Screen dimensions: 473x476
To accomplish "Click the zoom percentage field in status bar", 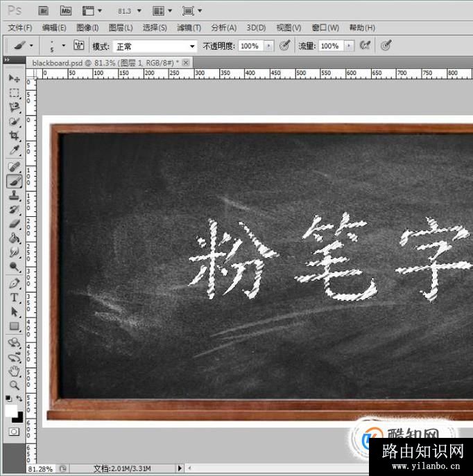I will 40,469.
